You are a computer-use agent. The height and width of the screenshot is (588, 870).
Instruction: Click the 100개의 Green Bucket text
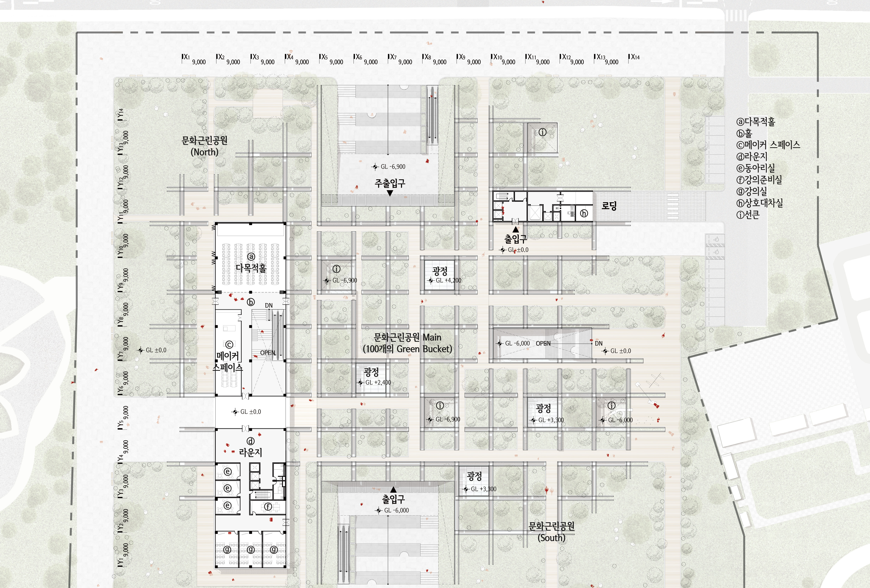407,349
